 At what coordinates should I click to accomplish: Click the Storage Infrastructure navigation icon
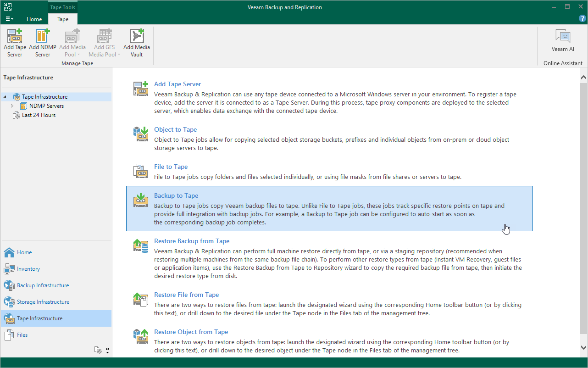(x=9, y=302)
